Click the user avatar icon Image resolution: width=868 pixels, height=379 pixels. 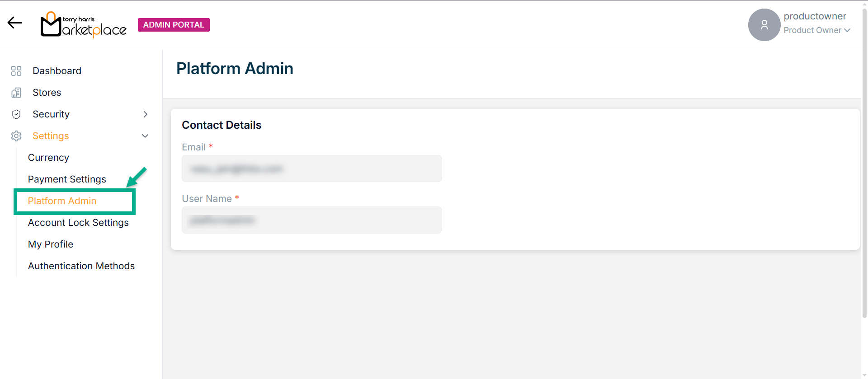(764, 25)
